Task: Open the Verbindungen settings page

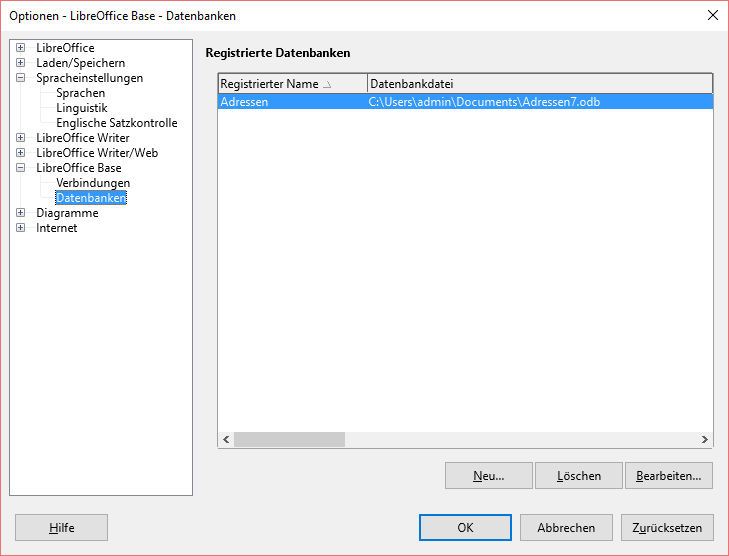Action: 93,183
